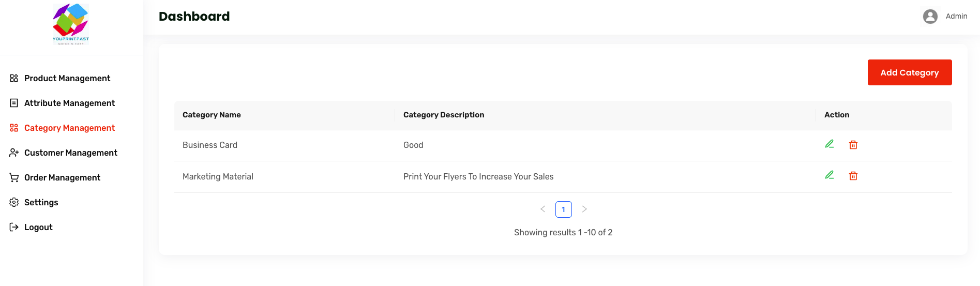
Task: Go to next page arrow
Action: click(584, 209)
